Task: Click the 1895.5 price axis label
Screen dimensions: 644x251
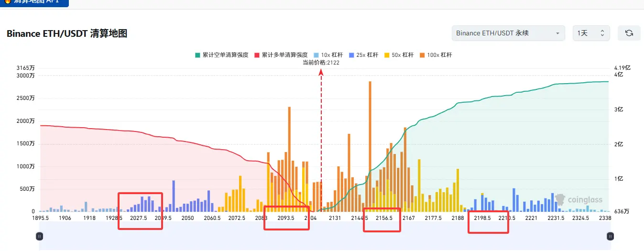Action: pyautogui.click(x=41, y=218)
